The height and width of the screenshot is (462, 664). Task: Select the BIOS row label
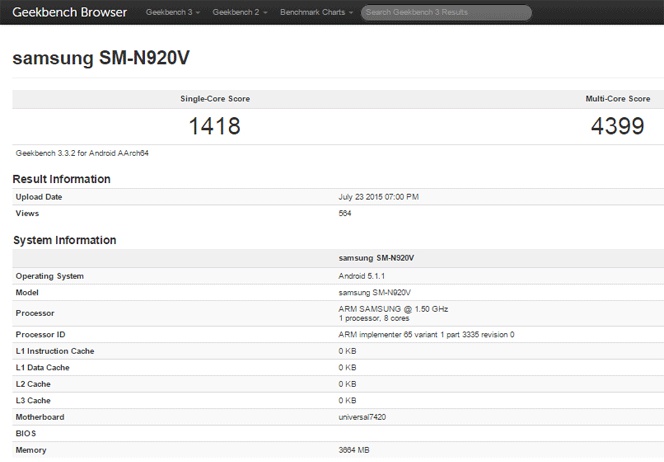[x=26, y=434]
